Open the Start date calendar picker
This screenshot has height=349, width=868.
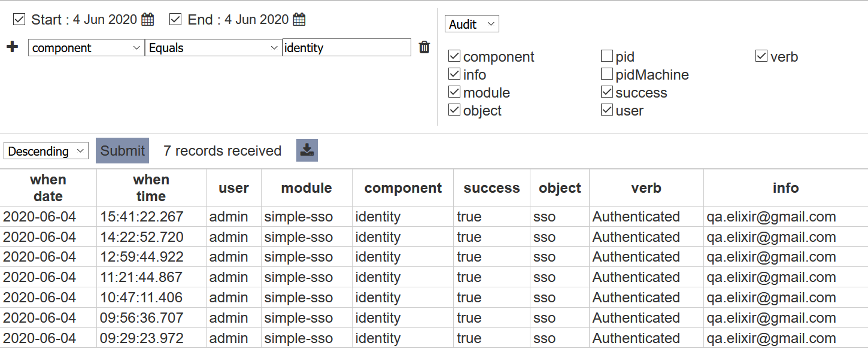tap(148, 20)
